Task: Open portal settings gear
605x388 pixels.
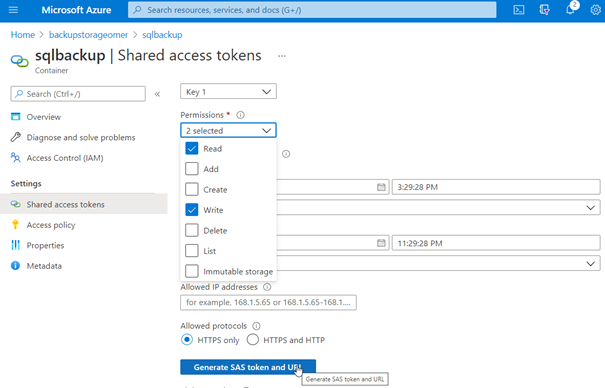Action: 595,10
